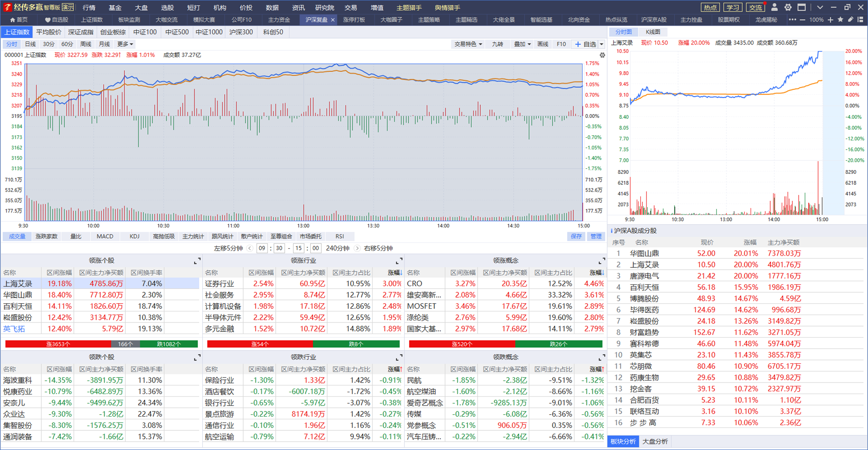Viewport: 868px width, 450px height.
Task: Select the 科创50 index tab
Action: (x=273, y=32)
